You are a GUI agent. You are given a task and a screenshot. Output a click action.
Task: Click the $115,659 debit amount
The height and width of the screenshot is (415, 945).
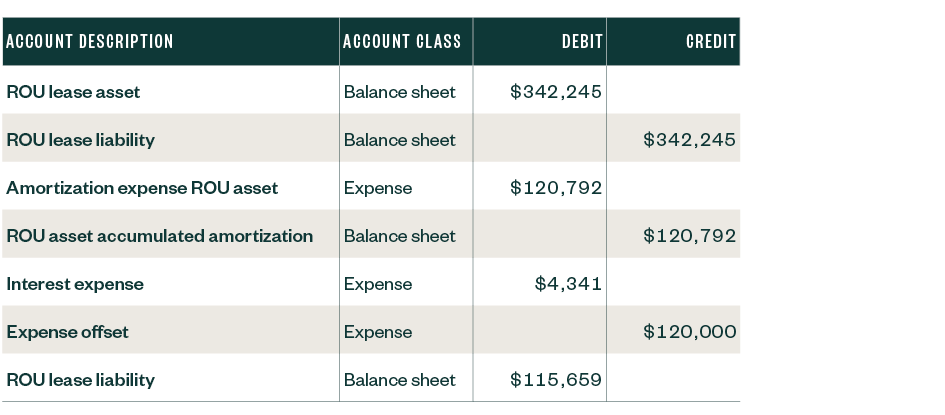[556, 380]
